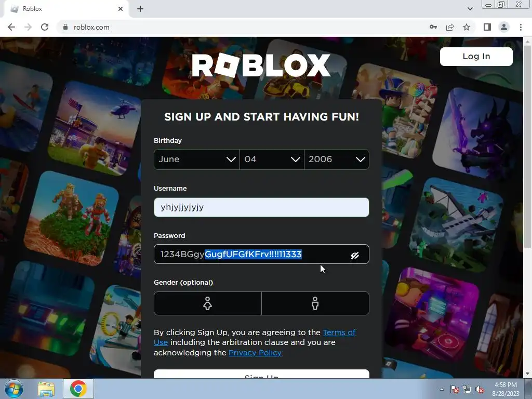Click the Sign Up button

click(261, 374)
